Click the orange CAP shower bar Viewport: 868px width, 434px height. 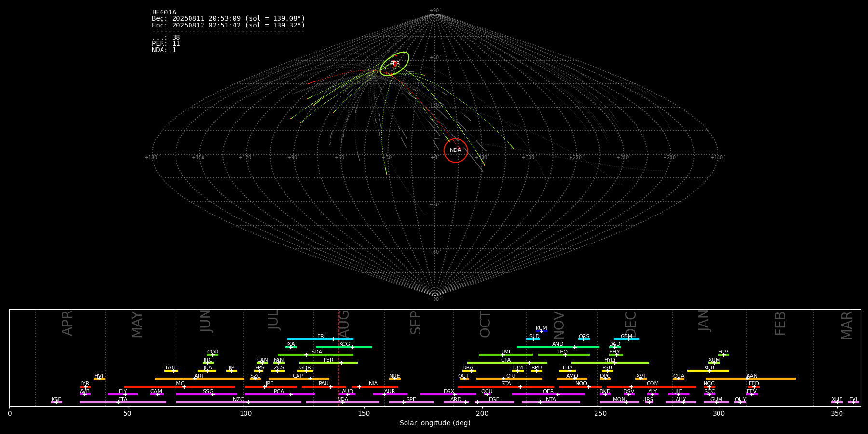coord(299,379)
